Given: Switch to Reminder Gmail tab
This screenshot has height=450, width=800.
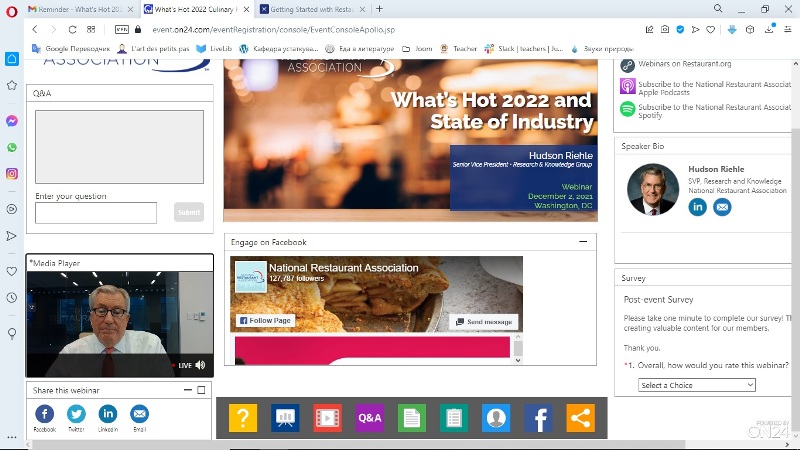Looking at the screenshot, I should tap(81, 9).
